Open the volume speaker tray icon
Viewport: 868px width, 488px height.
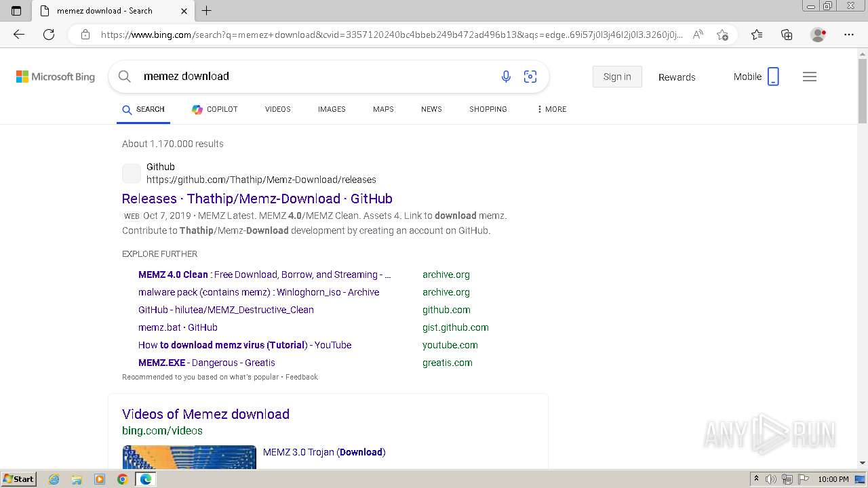[x=771, y=479]
